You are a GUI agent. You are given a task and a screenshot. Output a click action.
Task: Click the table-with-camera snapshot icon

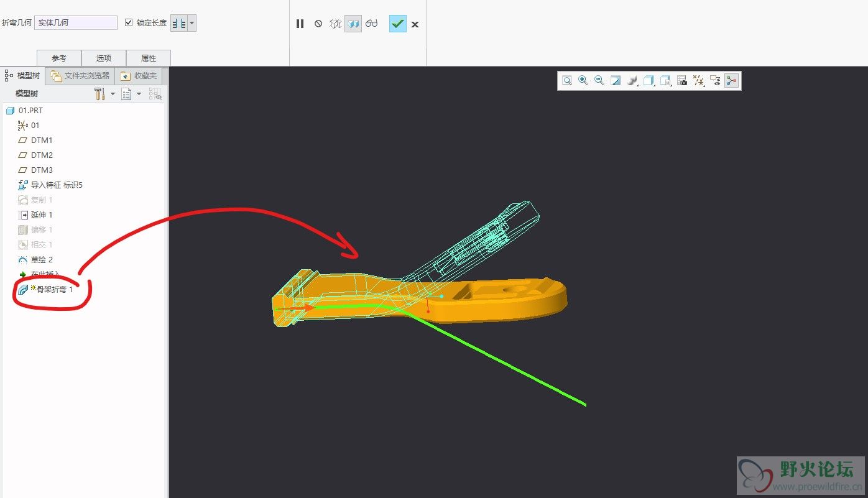[682, 80]
